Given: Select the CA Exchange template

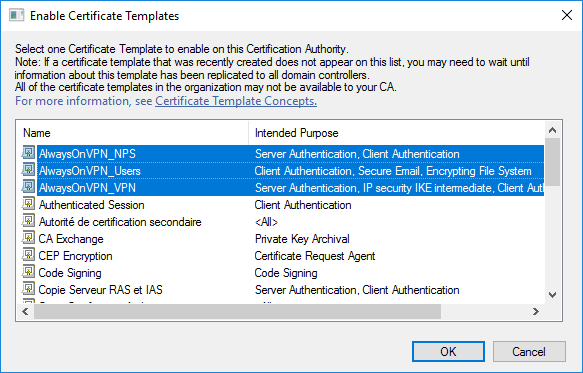Looking at the screenshot, I should coord(71,239).
